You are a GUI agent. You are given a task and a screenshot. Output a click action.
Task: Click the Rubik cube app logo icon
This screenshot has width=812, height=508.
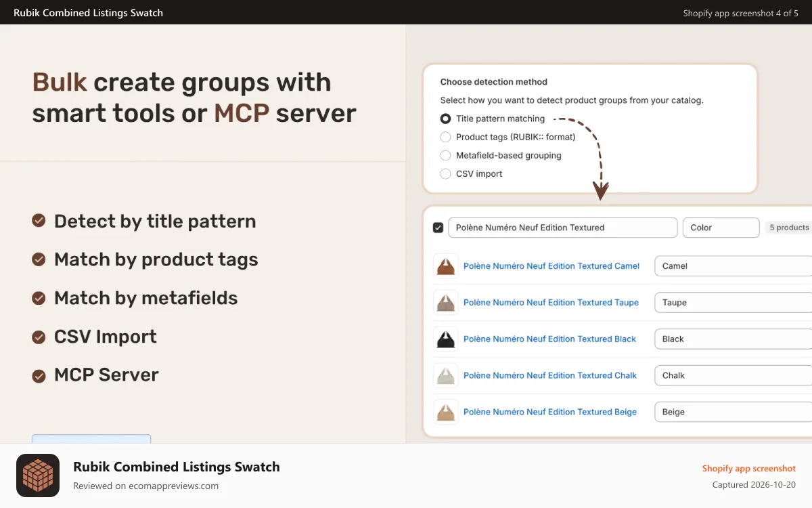coord(38,475)
